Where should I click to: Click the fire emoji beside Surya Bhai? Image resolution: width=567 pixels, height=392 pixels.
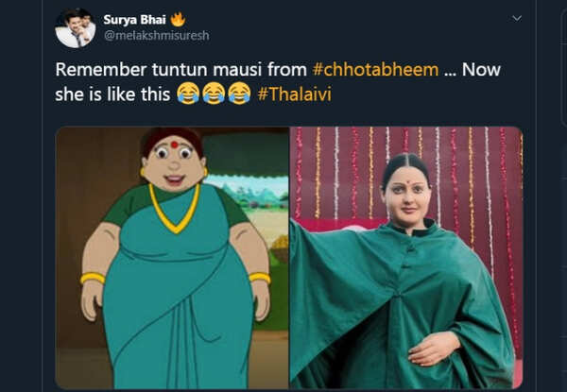coord(178,19)
